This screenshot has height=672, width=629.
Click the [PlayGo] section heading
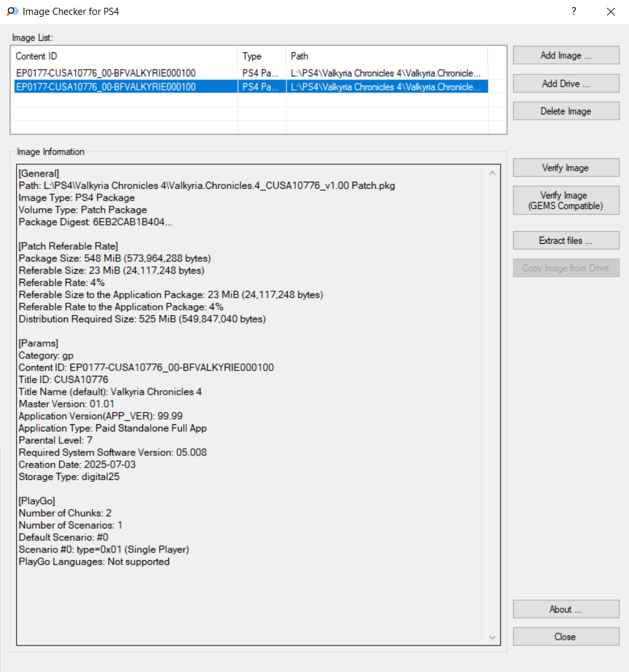[37, 501]
